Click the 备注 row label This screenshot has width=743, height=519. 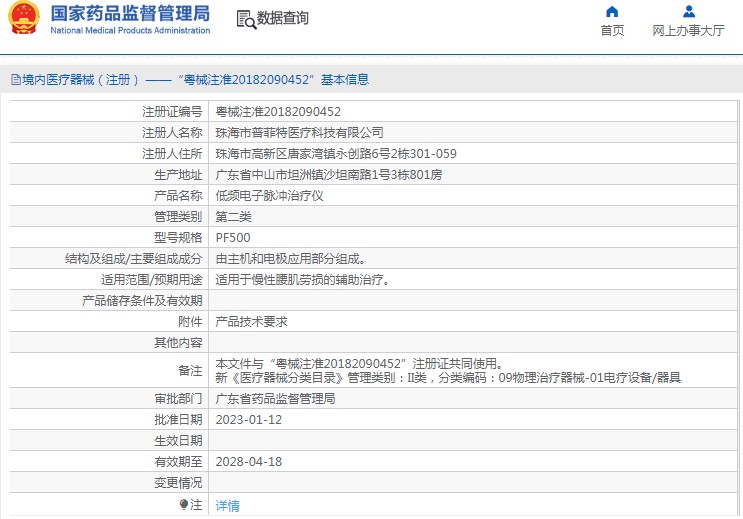tap(190, 371)
